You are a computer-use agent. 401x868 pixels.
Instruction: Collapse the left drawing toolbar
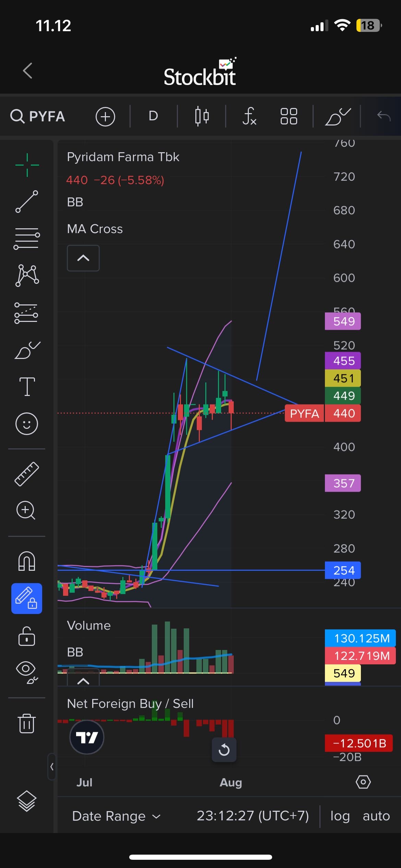(52, 767)
